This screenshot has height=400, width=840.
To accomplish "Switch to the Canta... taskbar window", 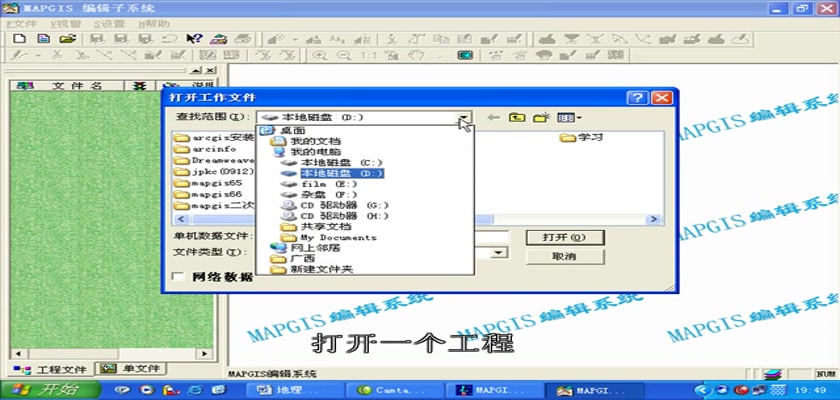I will pos(393,390).
